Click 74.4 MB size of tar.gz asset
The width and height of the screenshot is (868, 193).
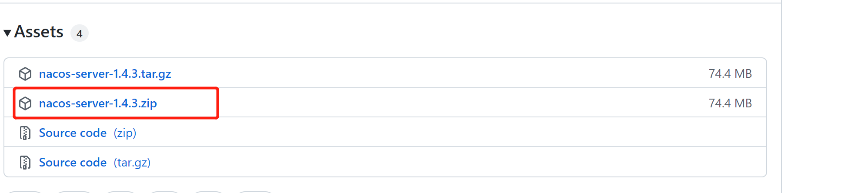(730, 74)
